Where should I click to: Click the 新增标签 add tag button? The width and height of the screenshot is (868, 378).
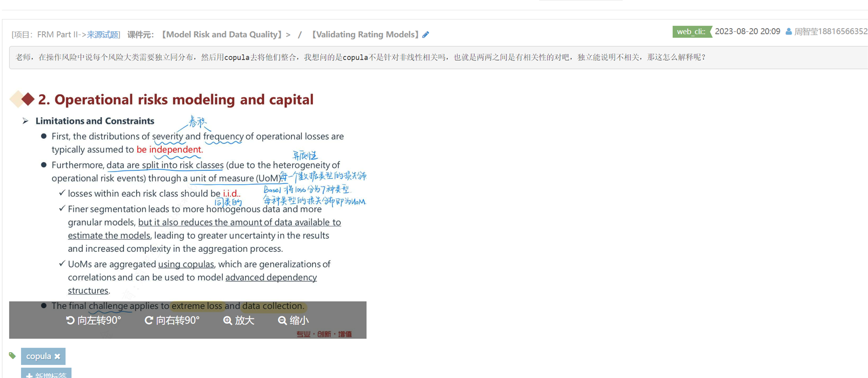[46, 374]
